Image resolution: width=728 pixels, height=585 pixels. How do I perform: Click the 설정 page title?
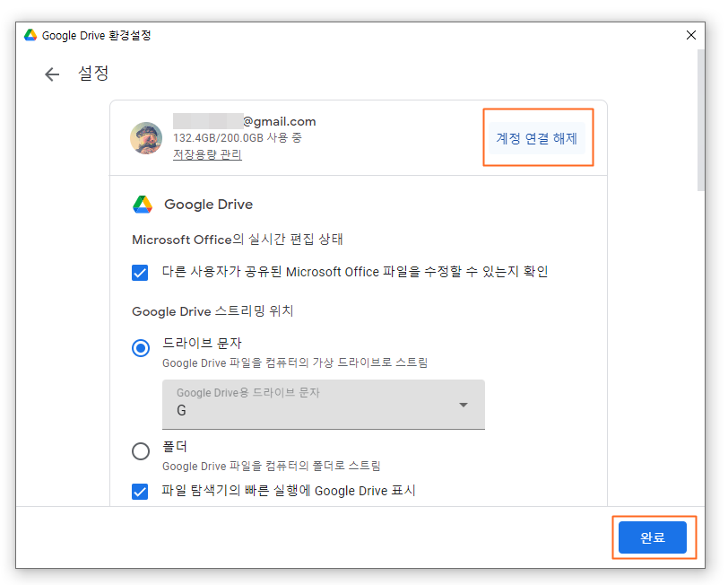(93, 74)
